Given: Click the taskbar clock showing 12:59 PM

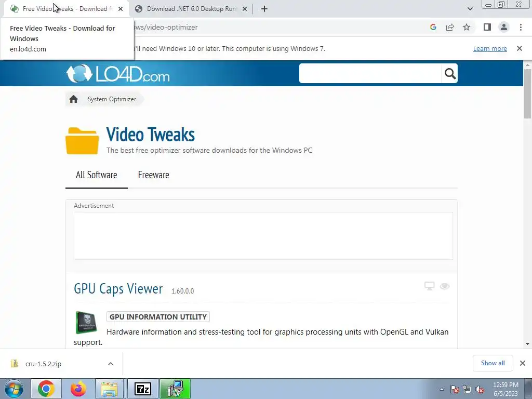Looking at the screenshot, I should pos(506,389).
